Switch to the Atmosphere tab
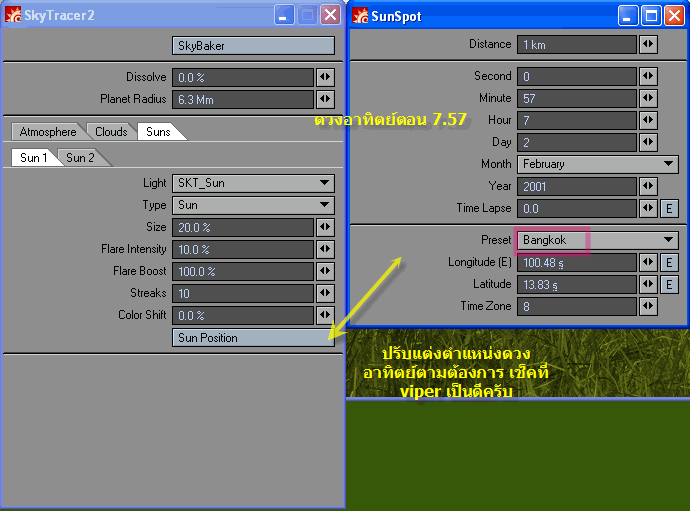690x511 pixels. (x=48, y=132)
